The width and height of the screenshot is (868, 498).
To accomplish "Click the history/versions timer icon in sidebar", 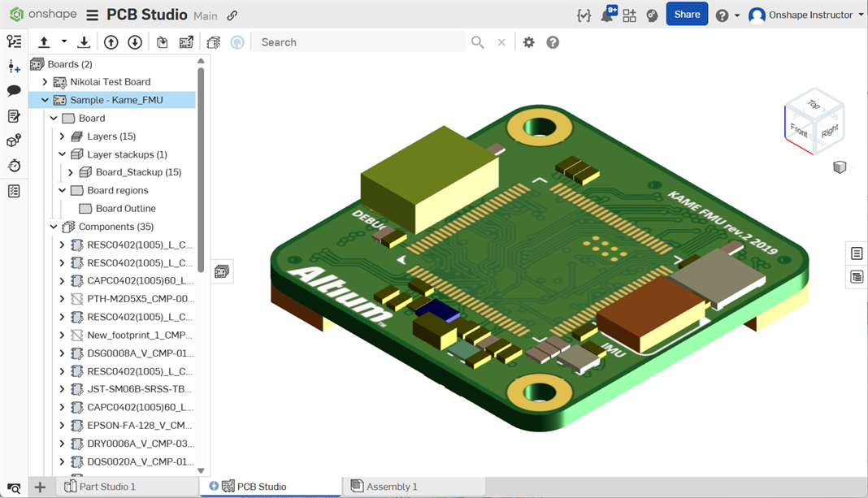I will [13, 165].
